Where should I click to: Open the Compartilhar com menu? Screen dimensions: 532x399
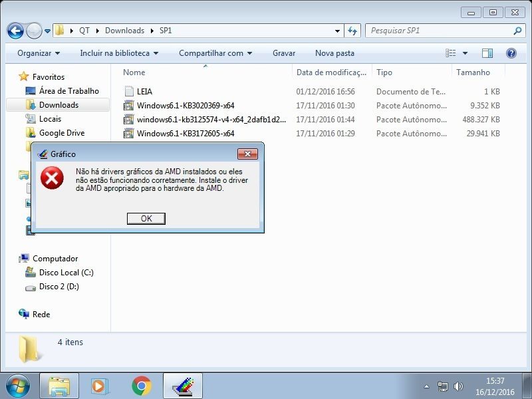215,53
